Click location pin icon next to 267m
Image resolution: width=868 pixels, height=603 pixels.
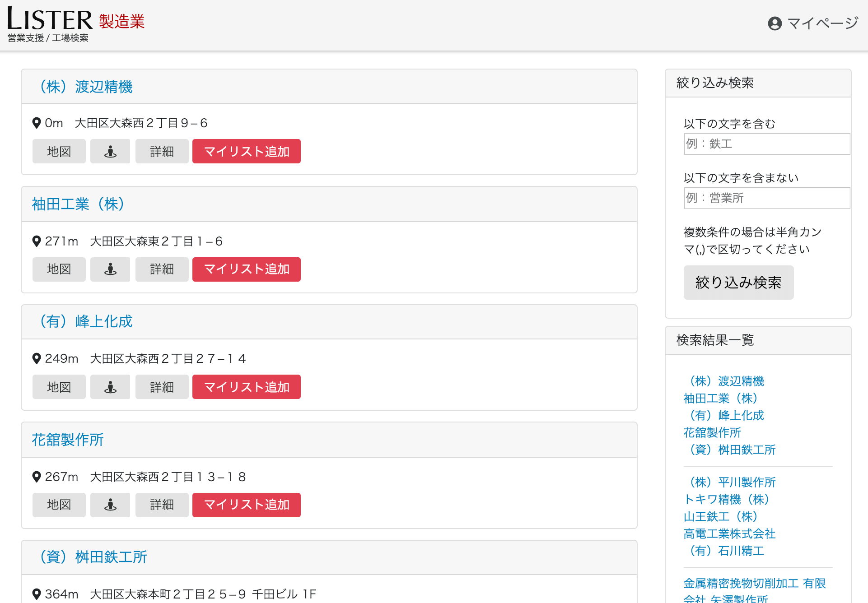(x=37, y=477)
